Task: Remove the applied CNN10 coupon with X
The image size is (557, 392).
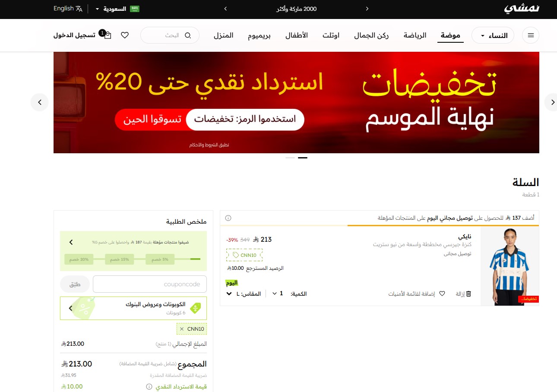Action: [182, 329]
